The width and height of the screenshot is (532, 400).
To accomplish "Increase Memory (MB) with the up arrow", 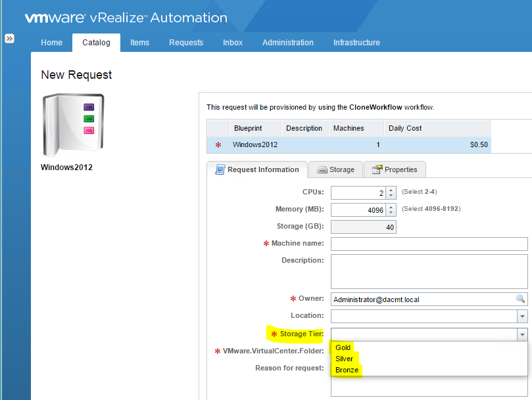I will point(391,207).
